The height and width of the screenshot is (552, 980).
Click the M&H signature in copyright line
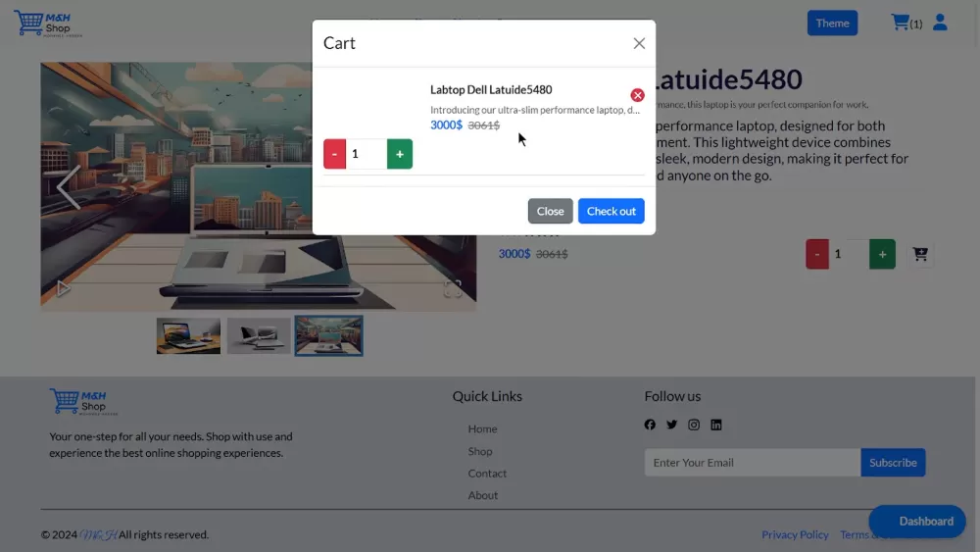[98, 534]
